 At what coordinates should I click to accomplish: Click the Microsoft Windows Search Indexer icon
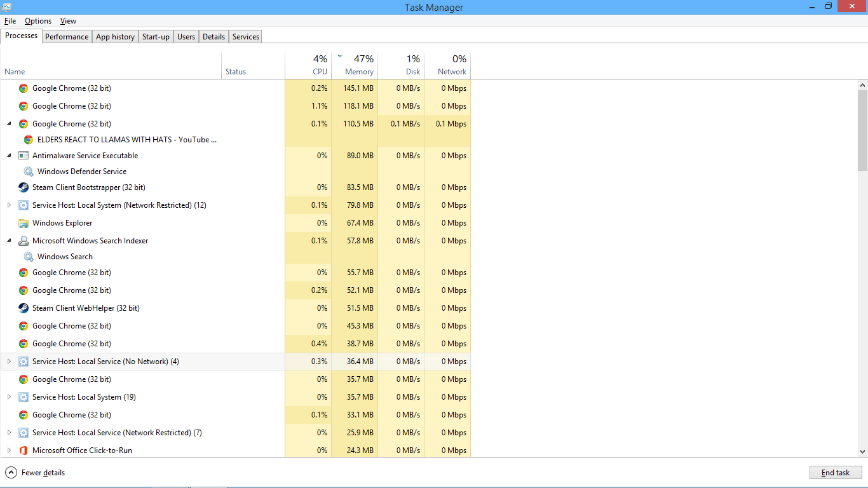24,241
